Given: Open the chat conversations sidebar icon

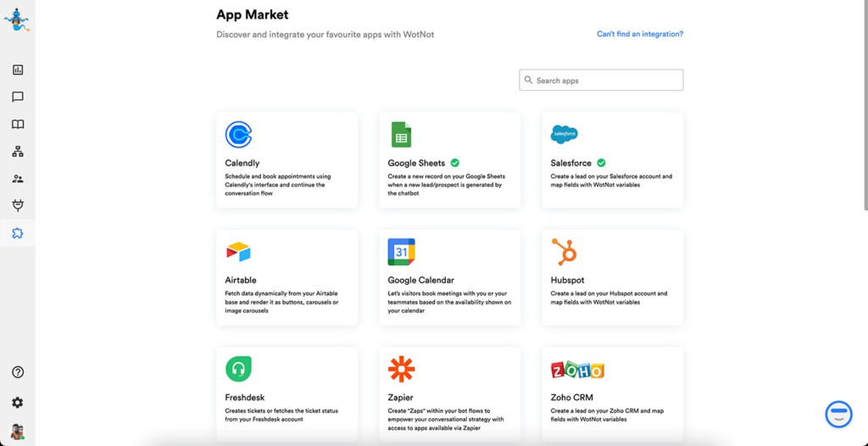Looking at the screenshot, I should click(x=17, y=98).
